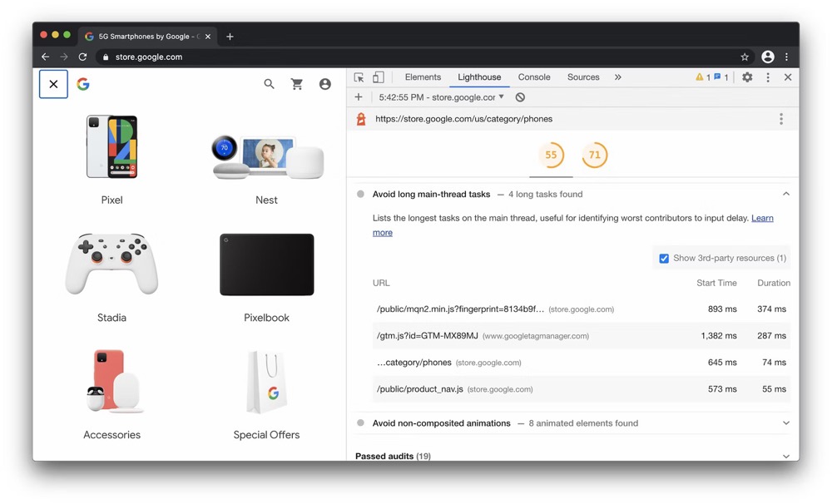Click the /public/mqn2.min.js URL entry
The image size is (832, 504).
click(x=461, y=309)
